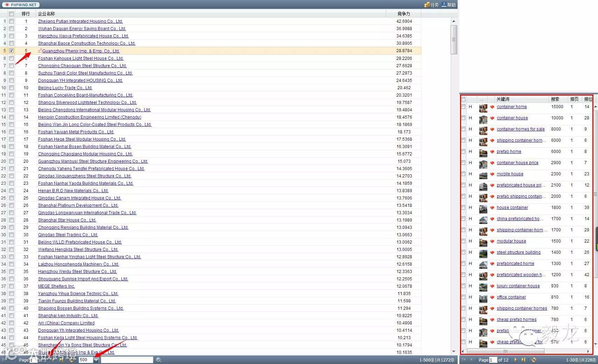The height and width of the screenshot is (364, 598).
Task: Click the red diamond icon beside steel structure building
Action: pos(492,253)
